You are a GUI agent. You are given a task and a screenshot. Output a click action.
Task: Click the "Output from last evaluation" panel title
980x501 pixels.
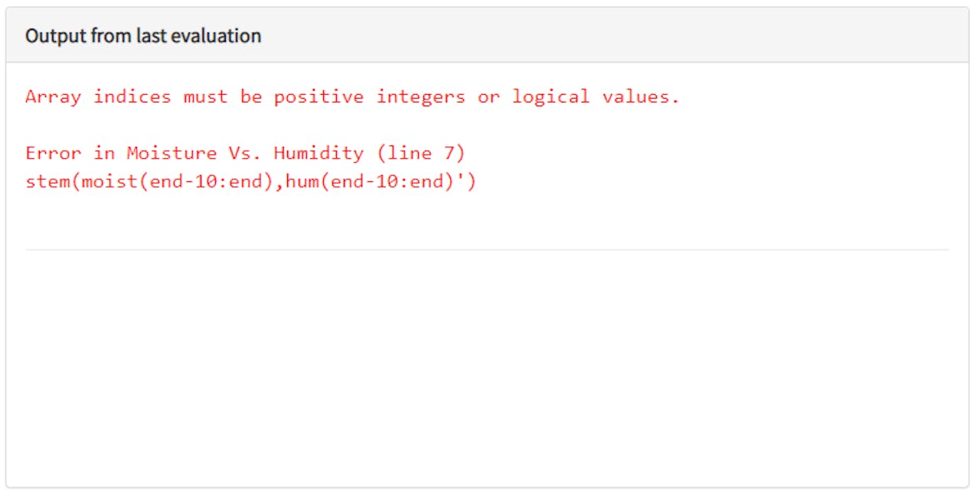[x=143, y=36]
